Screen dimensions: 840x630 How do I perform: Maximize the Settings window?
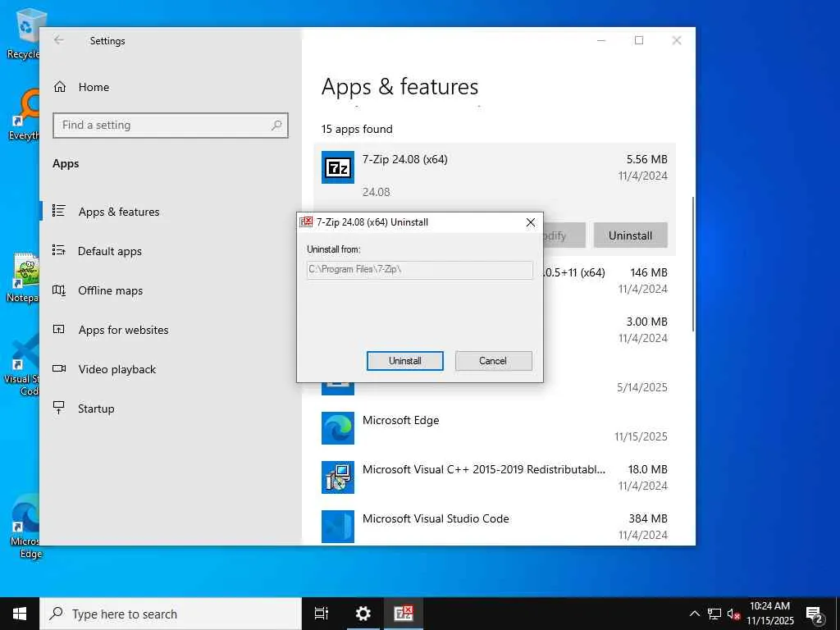pos(638,41)
